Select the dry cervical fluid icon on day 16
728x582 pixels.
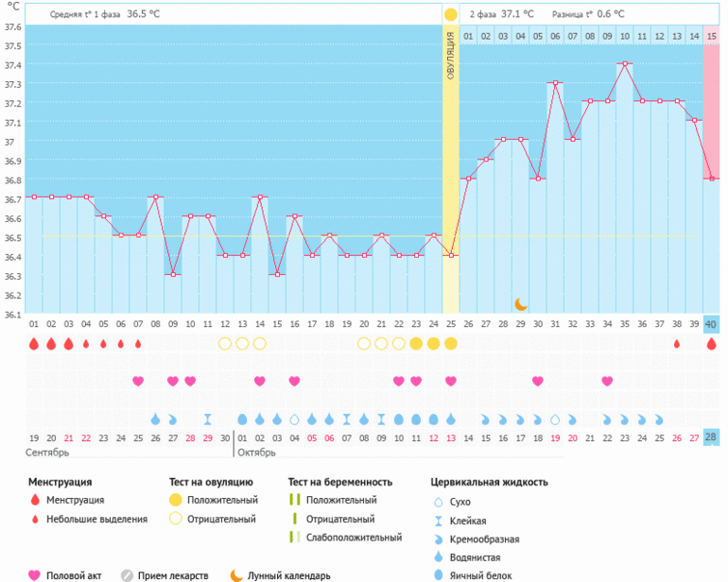[294, 419]
